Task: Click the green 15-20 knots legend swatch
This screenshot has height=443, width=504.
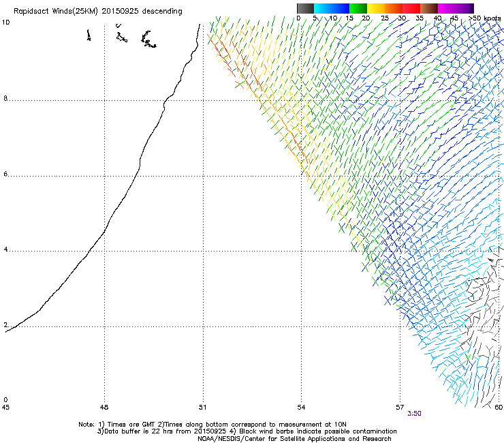Action: 358,8
